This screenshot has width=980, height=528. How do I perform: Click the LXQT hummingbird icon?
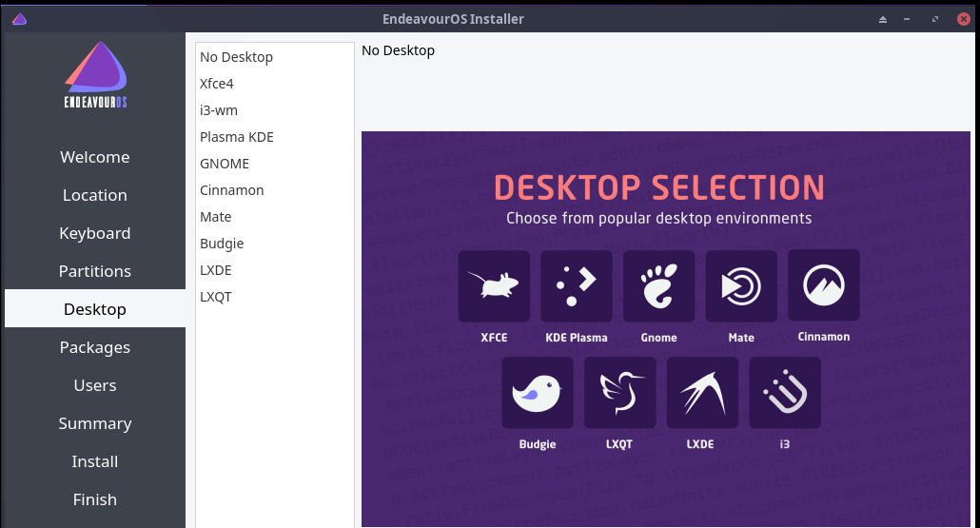[x=619, y=392]
